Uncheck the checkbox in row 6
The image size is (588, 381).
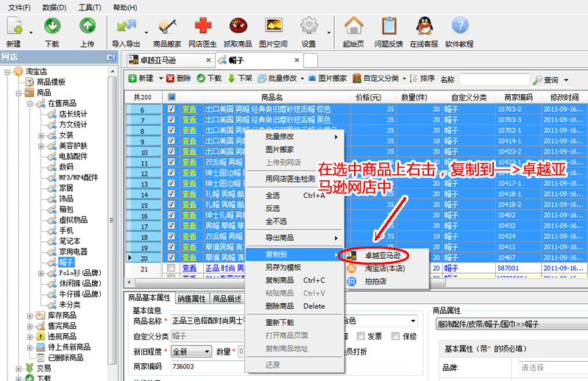click(x=171, y=109)
